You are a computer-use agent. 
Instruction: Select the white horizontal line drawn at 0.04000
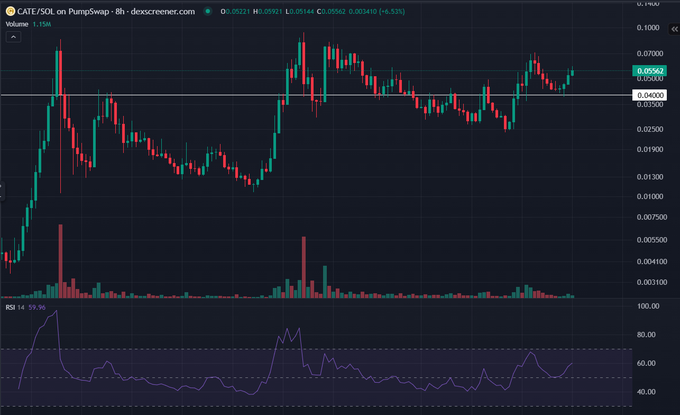(316, 95)
